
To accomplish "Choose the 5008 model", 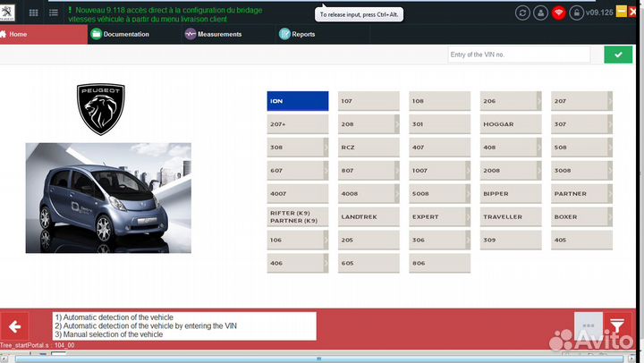I will 439,194.
